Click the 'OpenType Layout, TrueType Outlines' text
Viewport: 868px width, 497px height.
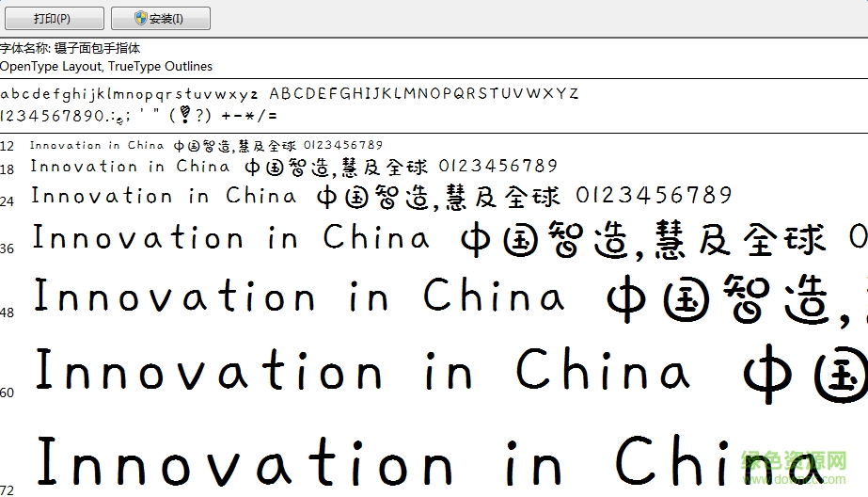(x=106, y=67)
